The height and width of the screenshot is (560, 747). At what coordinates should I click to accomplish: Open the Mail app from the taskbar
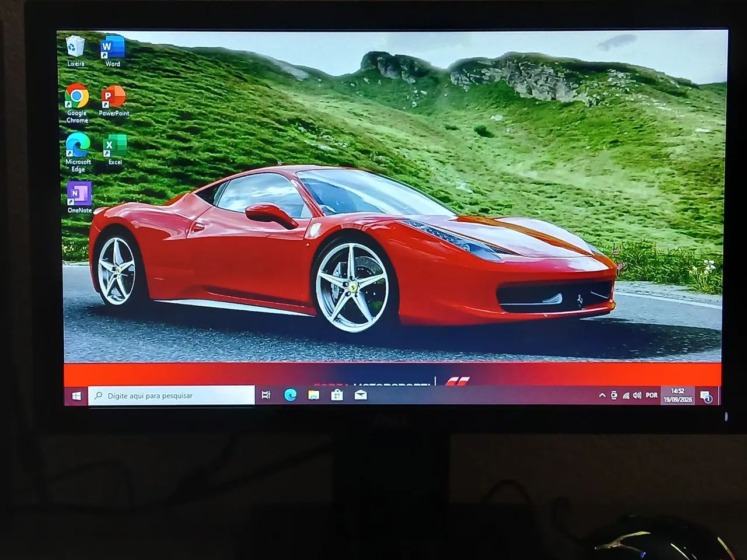tap(361, 395)
